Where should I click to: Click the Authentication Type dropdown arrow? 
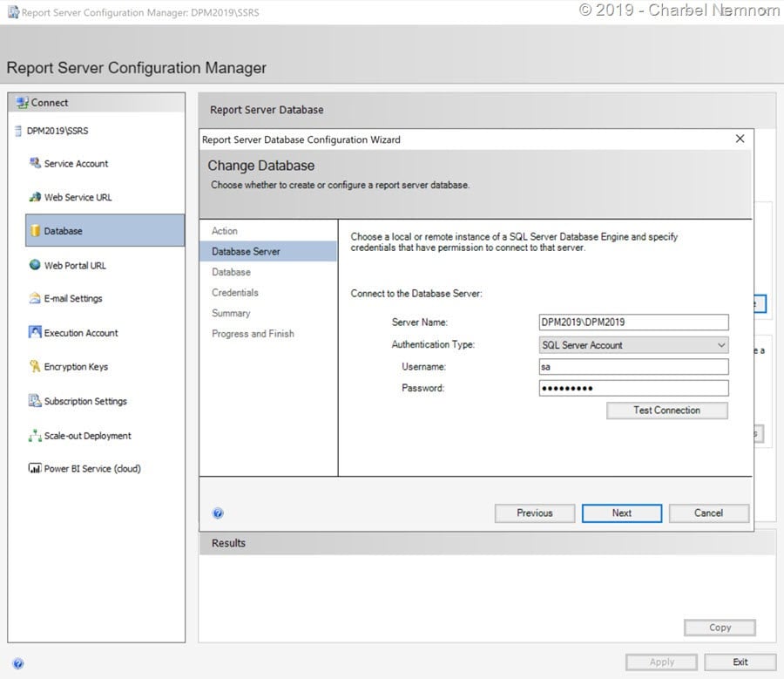tap(721, 345)
